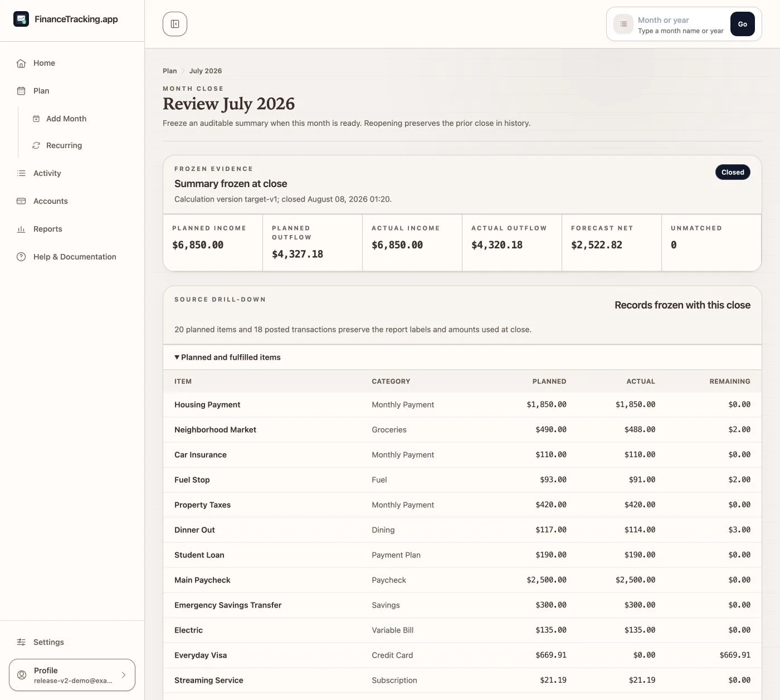Click the CATEGORY column header
Viewport: 780px width, 700px height.
pos(391,381)
